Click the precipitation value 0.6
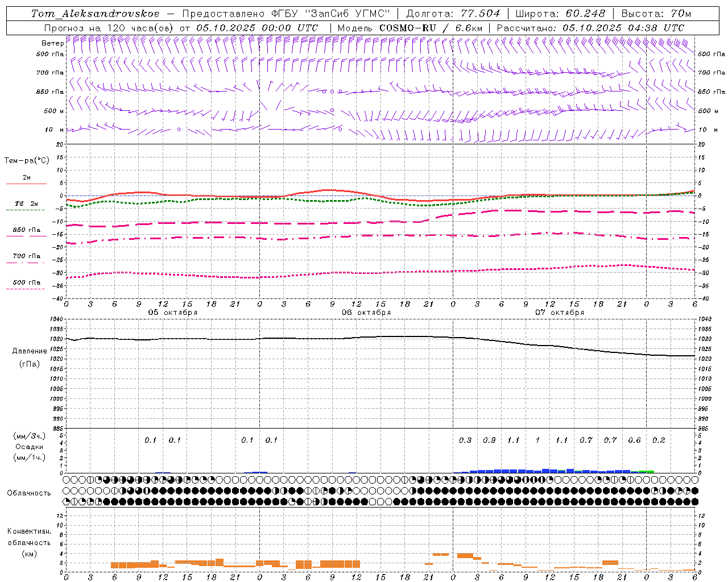The width and height of the screenshot is (728, 582). 634,440
